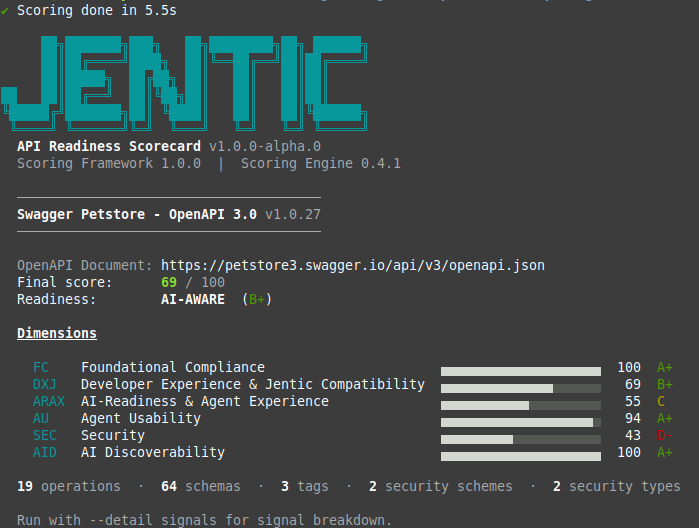Click the 'DXJ' dimension code
This screenshot has height=528, width=699.
(x=45, y=384)
